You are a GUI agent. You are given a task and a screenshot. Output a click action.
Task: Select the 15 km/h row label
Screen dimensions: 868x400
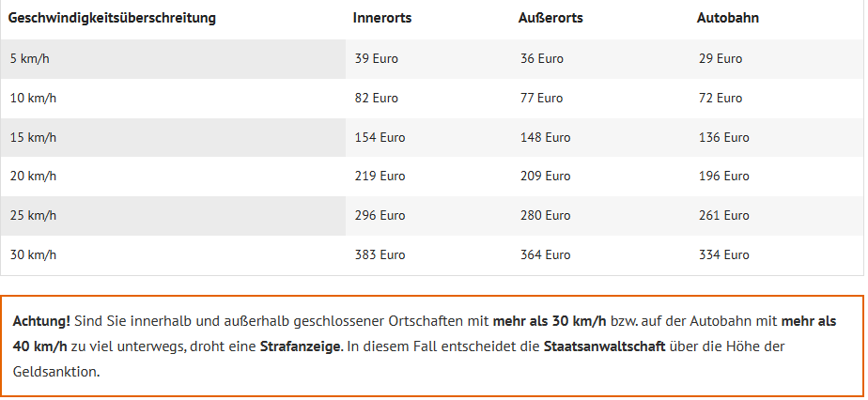tap(33, 138)
